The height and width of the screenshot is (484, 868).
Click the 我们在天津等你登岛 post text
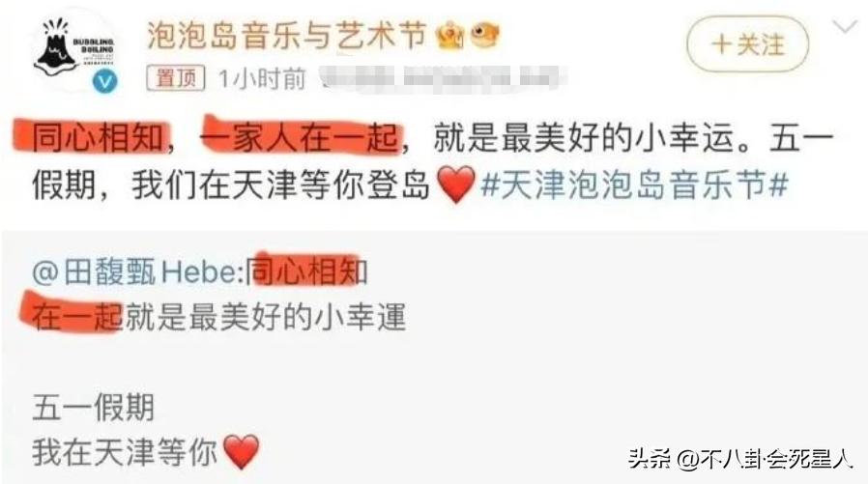tap(280, 185)
